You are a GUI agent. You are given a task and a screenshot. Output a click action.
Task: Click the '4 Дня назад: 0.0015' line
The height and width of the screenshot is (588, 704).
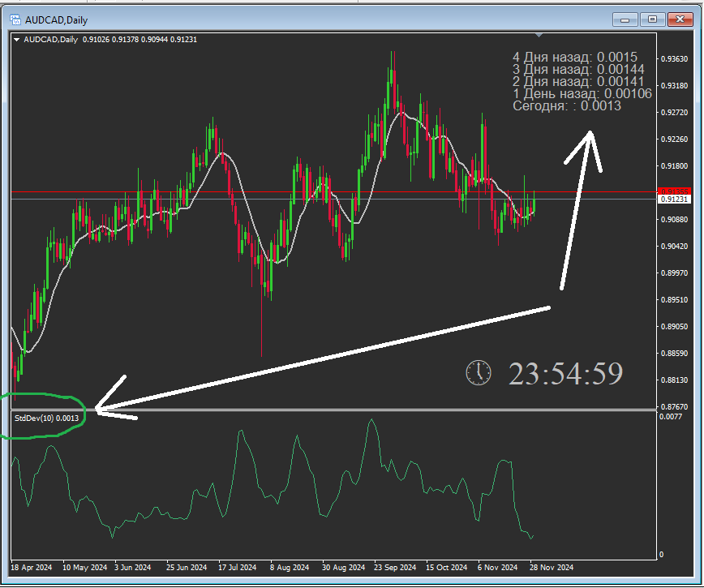[x=575, y=57]
